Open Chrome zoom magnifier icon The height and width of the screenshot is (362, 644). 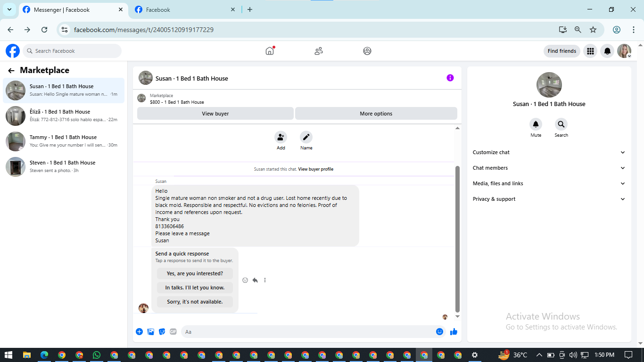578,30
